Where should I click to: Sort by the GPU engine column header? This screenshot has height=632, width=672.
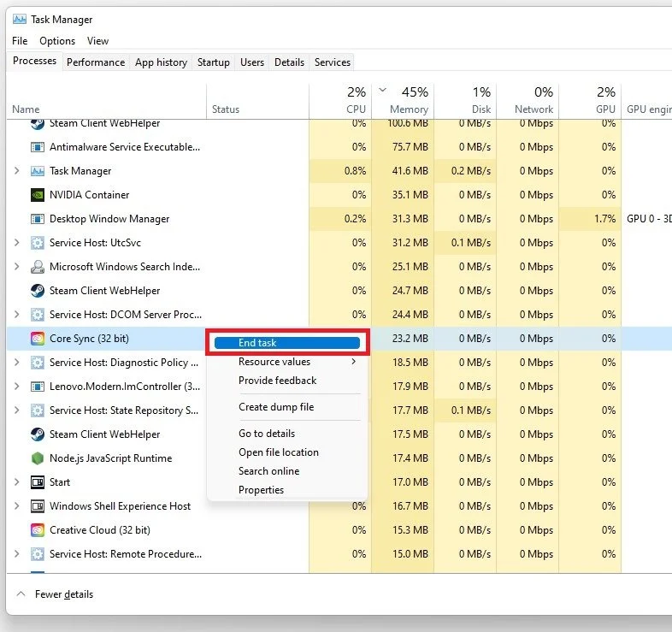tap(647, 102)
